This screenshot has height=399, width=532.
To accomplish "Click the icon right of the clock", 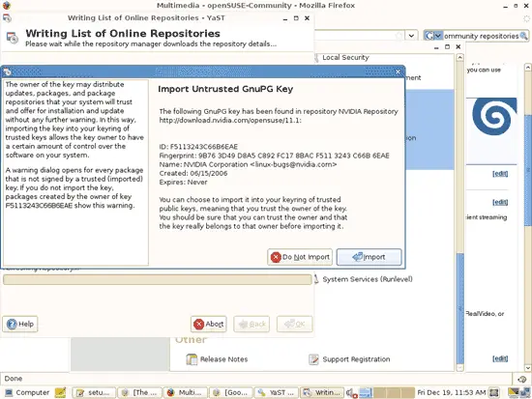I will (494, 393).
